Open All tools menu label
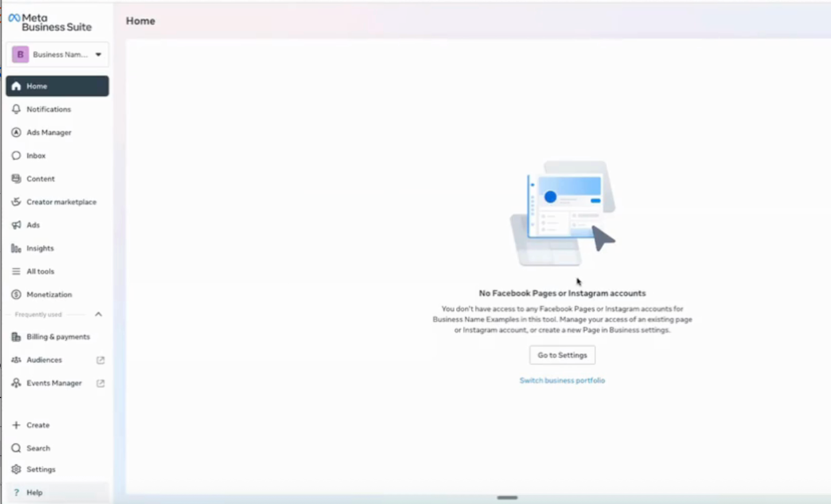Viewport: 831px width, 504px height. tap(40, 271)
